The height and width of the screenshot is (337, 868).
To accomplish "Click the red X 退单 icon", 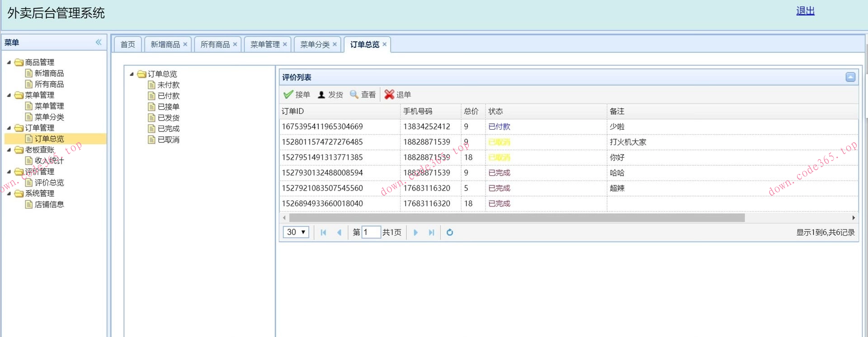I will 389,95.
